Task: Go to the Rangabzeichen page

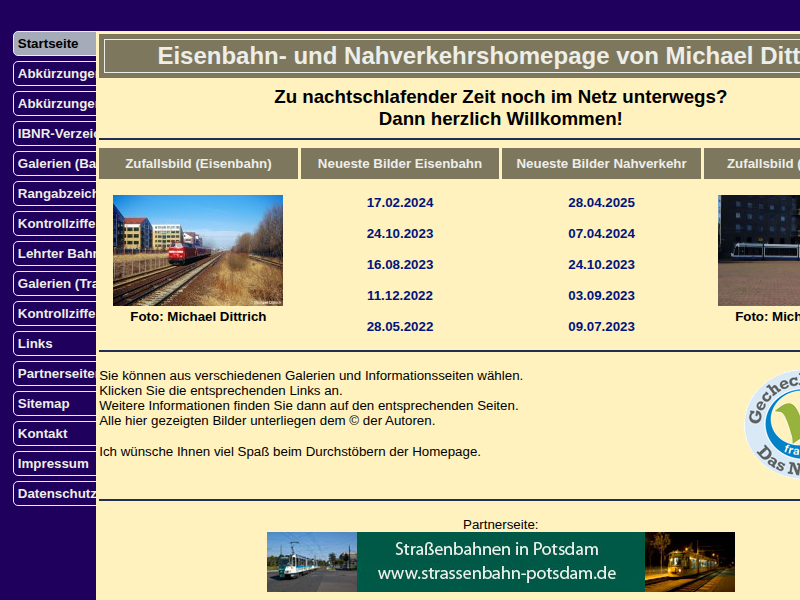Action: (56, 194)
